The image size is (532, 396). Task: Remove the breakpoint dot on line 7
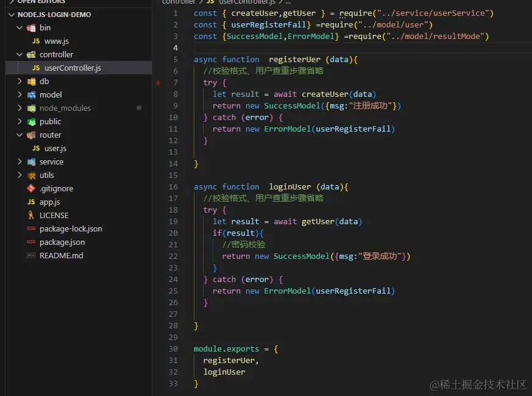[158, 82]
